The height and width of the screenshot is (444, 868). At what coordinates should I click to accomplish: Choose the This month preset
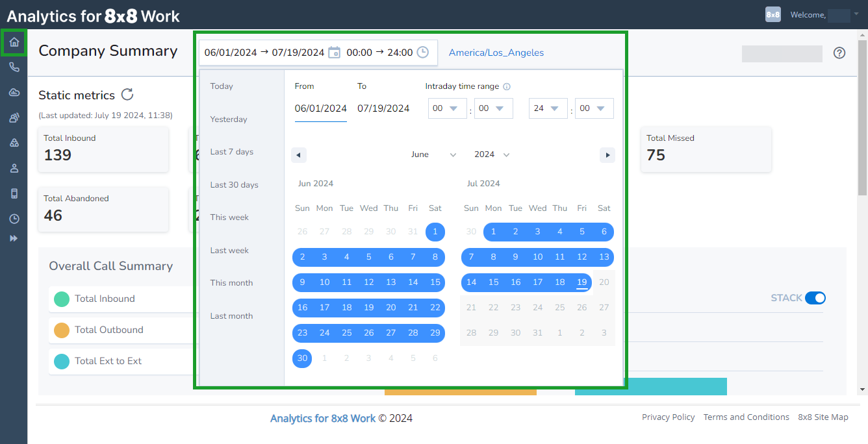231,282
